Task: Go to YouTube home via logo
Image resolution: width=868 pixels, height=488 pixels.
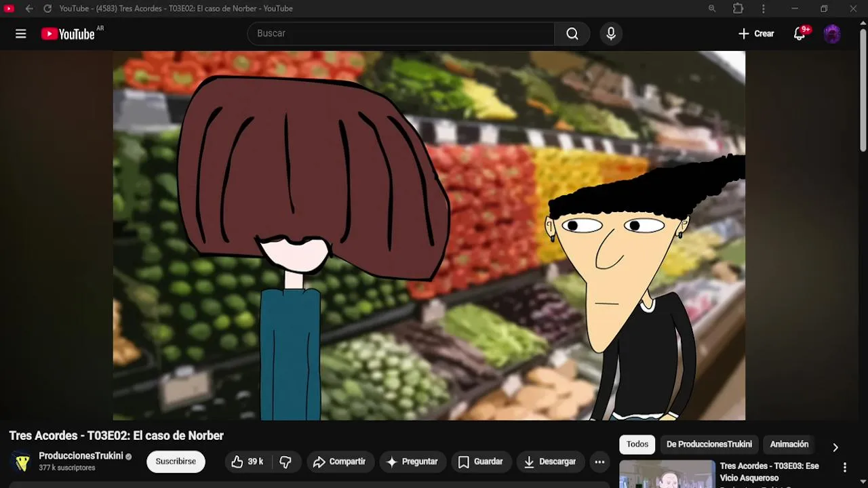Action: (x=68, y=34)
